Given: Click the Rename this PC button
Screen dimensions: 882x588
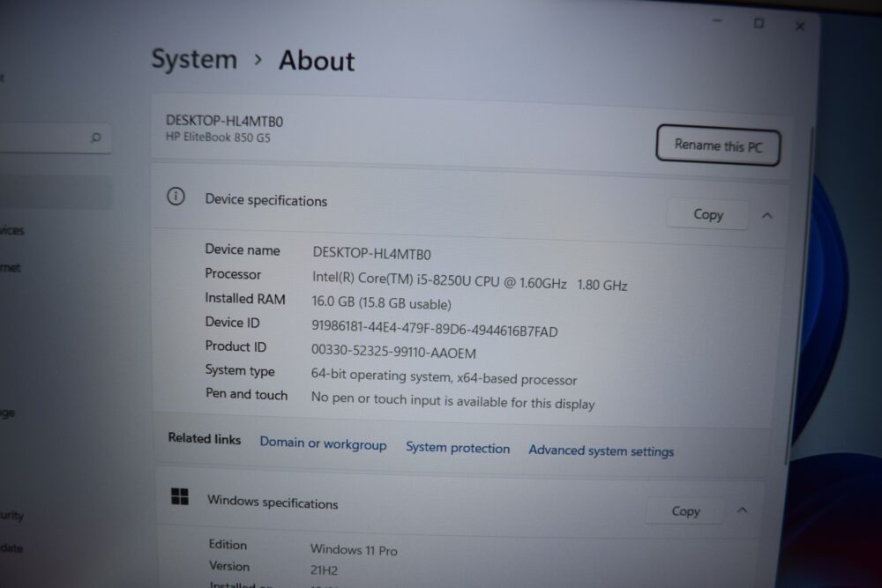Looking at the screenshot, I should coord(718,145).
